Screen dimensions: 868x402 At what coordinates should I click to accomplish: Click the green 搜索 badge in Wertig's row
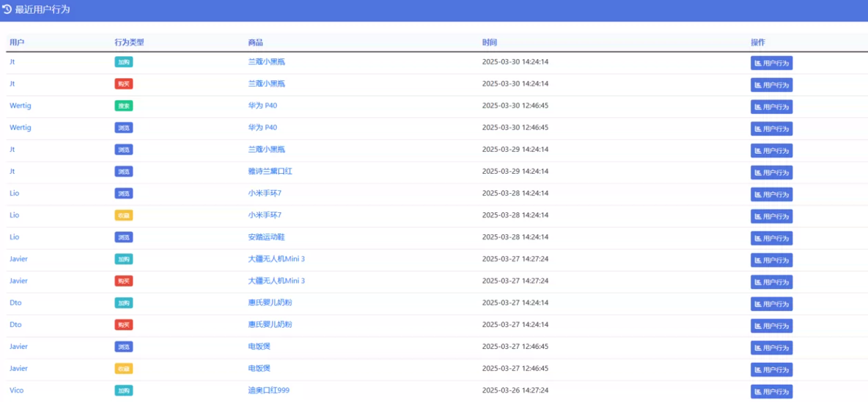tap(123, 105)
